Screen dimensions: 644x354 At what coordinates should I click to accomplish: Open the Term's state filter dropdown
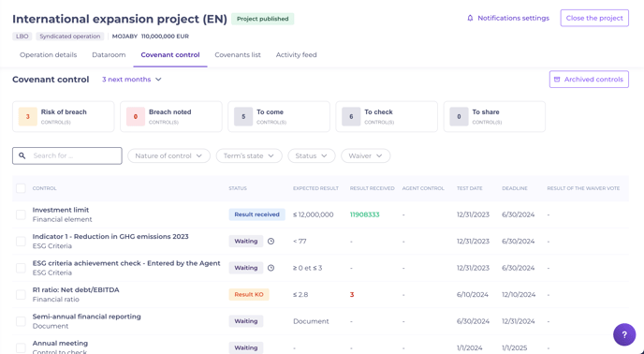click(249, 155)
